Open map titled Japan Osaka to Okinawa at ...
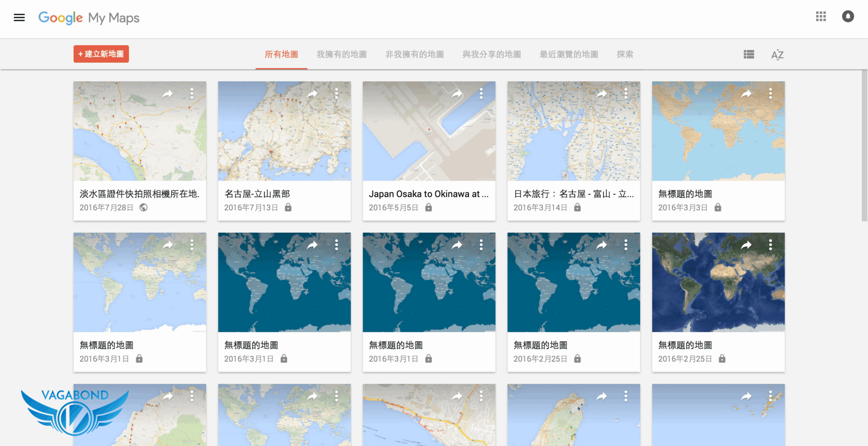 (429, 194)
